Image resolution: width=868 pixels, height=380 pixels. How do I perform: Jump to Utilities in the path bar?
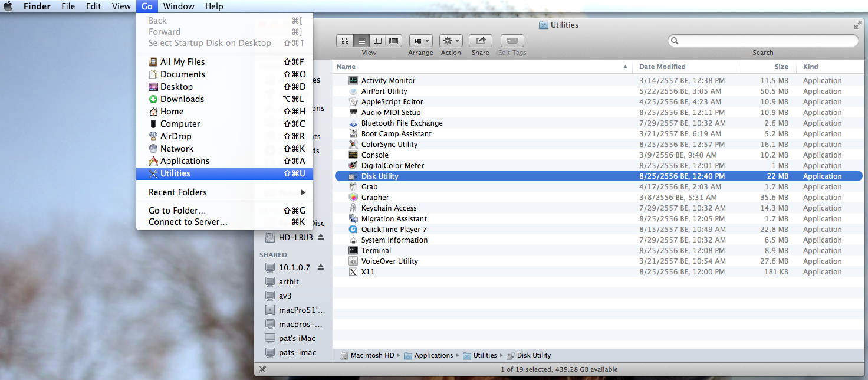[480, 355]
